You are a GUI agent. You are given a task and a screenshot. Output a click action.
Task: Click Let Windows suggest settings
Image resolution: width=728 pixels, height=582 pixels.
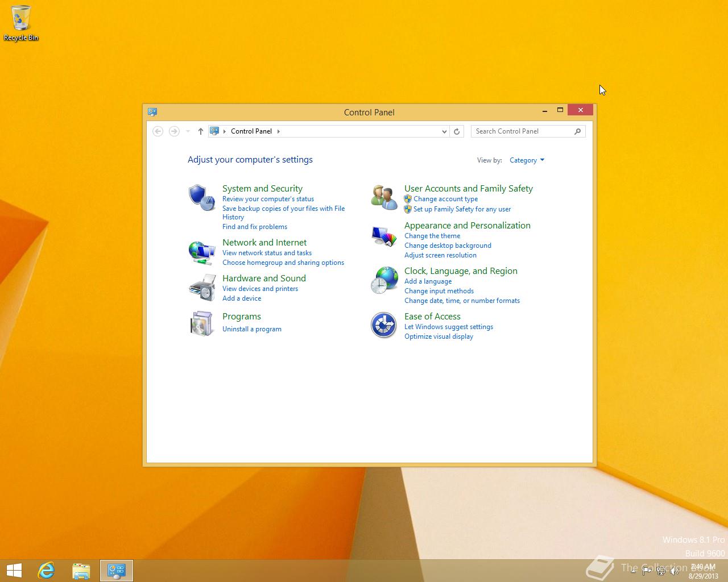click(449, 327)
